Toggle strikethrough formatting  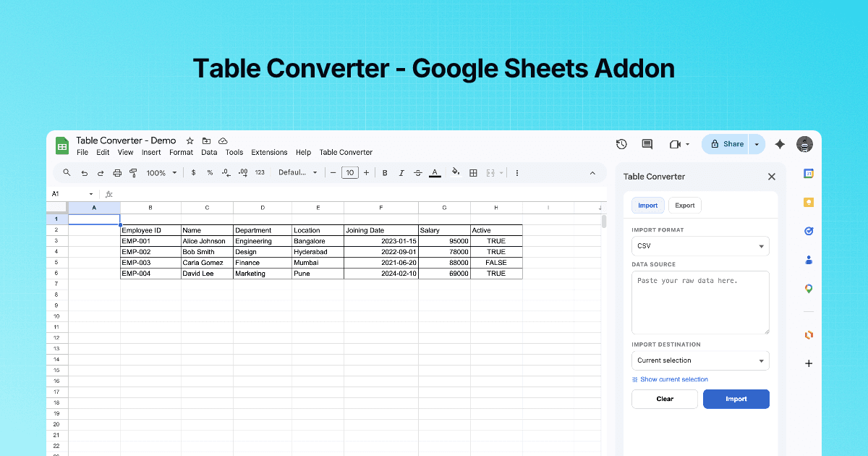(418, 173)
